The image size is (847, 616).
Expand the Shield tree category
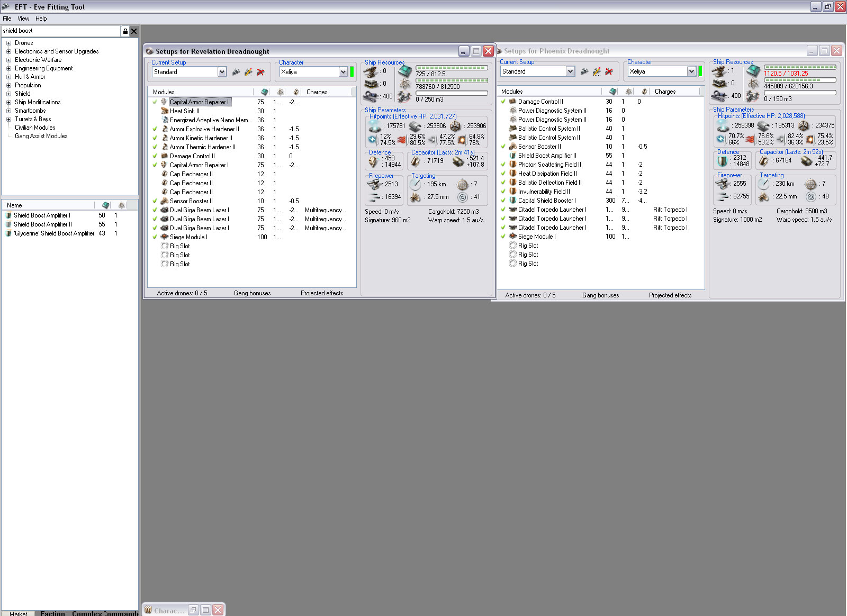(8, 94)
